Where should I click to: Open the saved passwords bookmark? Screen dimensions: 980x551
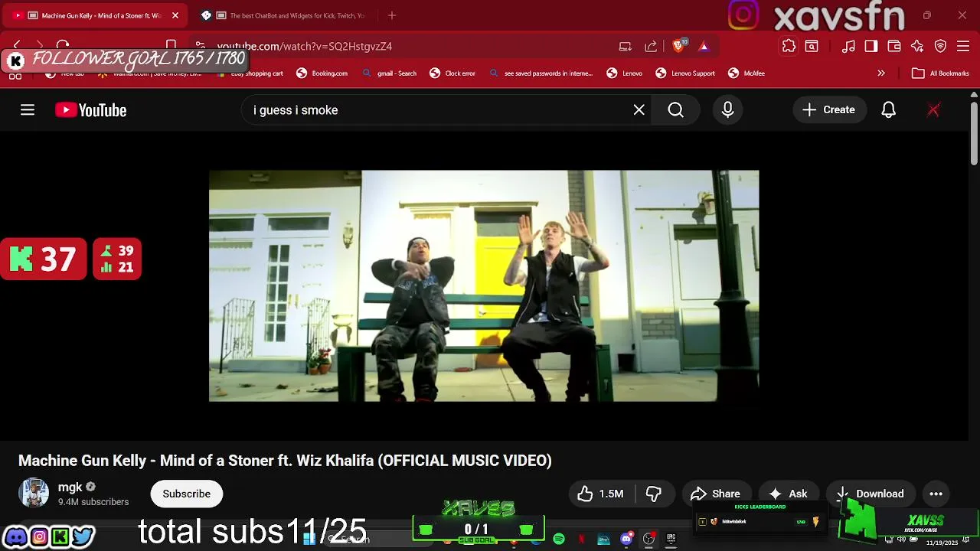[541, 73]
